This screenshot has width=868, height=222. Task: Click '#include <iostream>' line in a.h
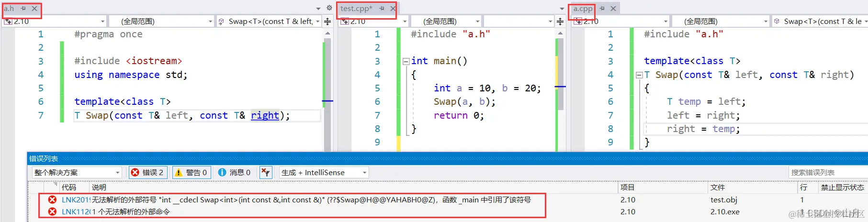click(x=128, y=61)
